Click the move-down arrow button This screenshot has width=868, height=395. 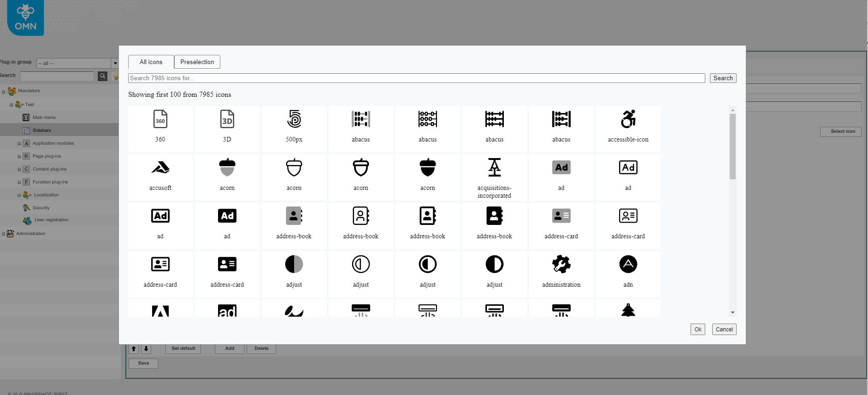pyautogui.click(x=146, y=349)
